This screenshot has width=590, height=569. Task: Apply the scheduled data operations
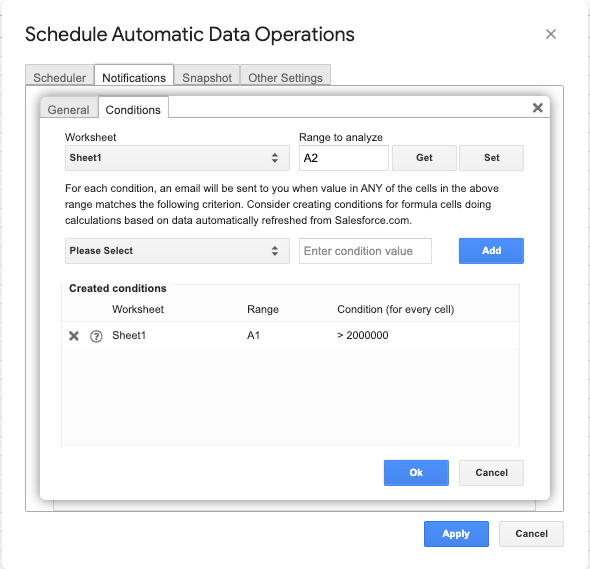coord(456,534)
